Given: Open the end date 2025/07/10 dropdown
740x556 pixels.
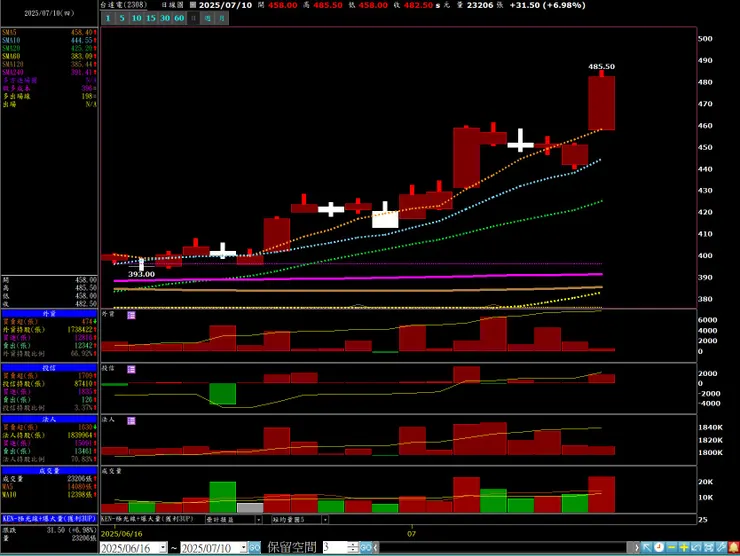Looking at the screenshot, I should [244, 548].
